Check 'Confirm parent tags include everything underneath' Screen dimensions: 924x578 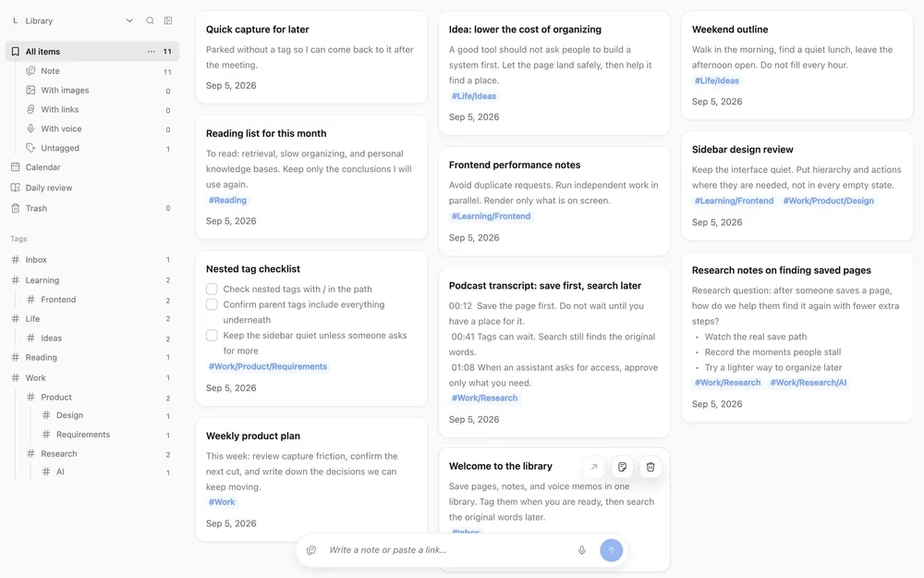[212, 304]
